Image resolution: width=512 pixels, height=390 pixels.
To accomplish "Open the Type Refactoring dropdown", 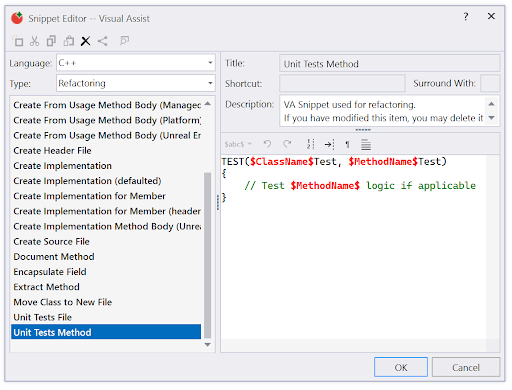I will coord(136,83).
